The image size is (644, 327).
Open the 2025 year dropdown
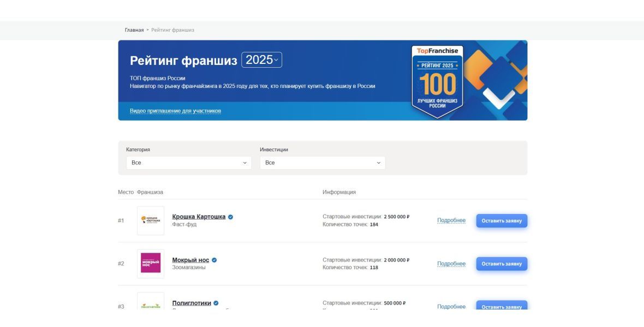(261, 60)
